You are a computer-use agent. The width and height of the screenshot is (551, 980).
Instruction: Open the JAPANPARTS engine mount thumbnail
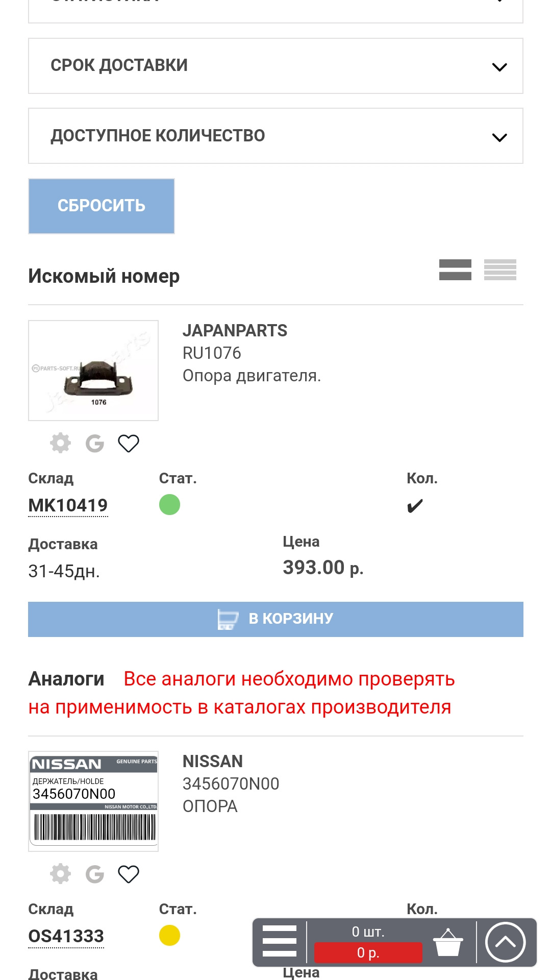pyautogui.click(x=93, y=371)
